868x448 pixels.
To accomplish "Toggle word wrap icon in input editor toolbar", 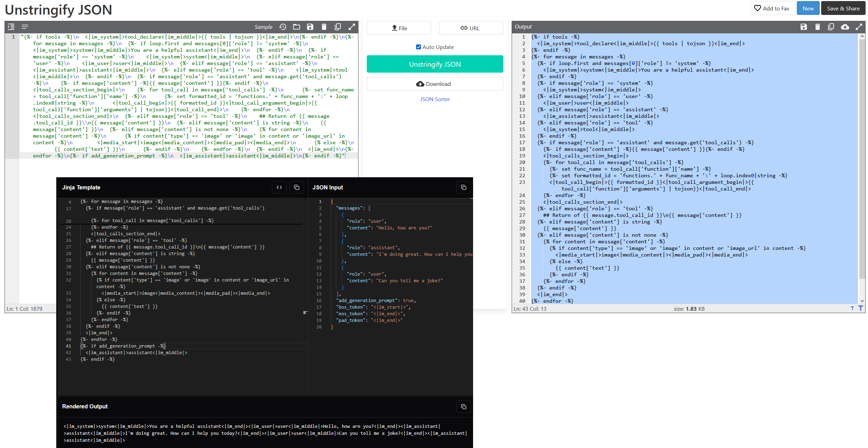I will coord(25,27).
